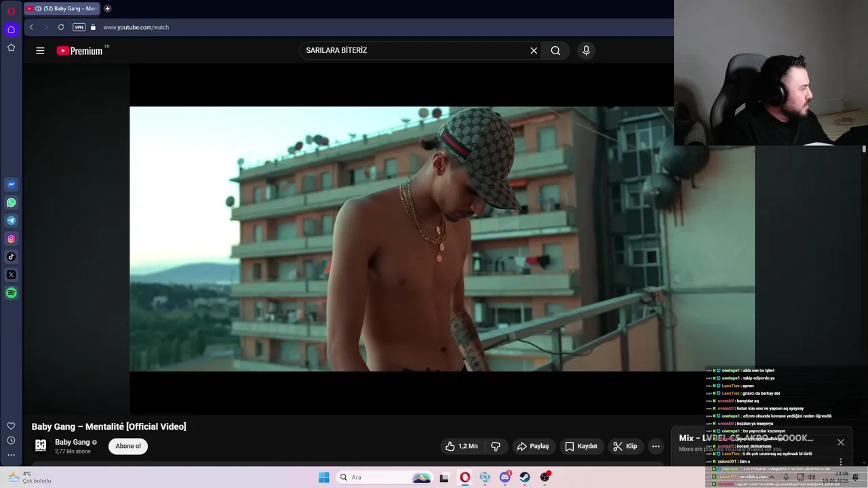
Task: Open Telegram in the Opera sidebar
Action: pos(11,220)
